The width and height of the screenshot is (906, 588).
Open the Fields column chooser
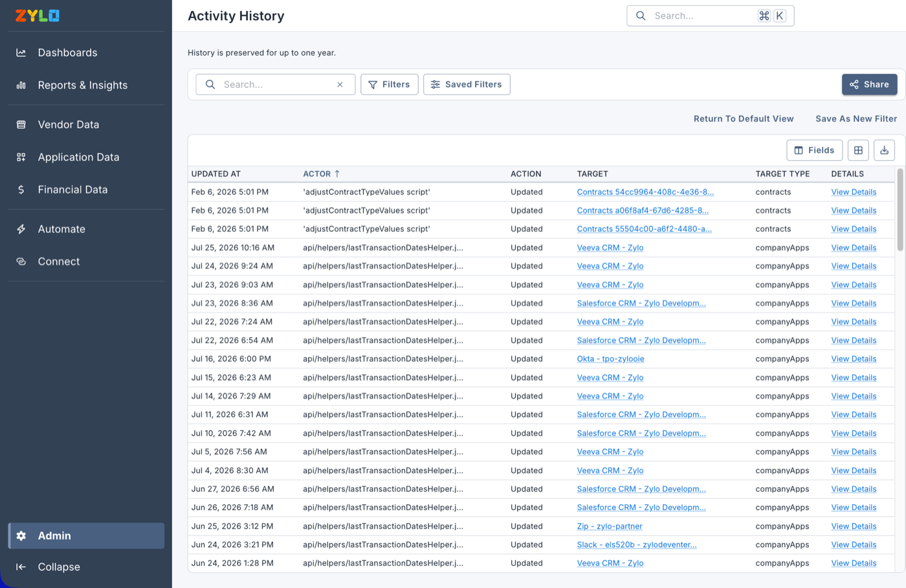point(814,150)
